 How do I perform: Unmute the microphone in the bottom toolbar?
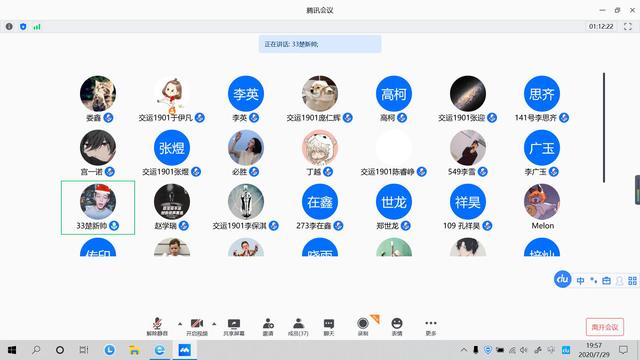(x=157, y=327)
